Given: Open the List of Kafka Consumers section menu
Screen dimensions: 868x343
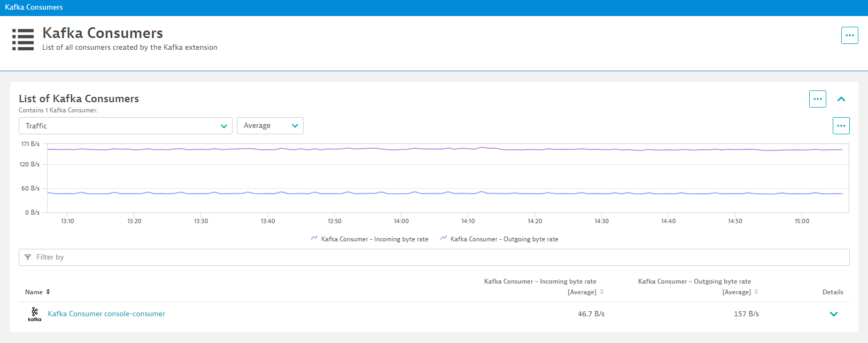Looking at the screenshot, I should tap(817, 99).
